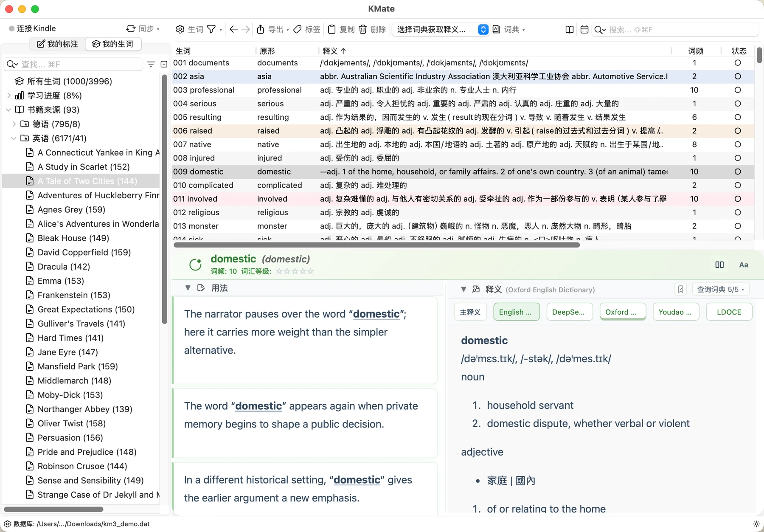
Task: Toggle status circle for 009 domestic
Action: [x=738, y=172]
